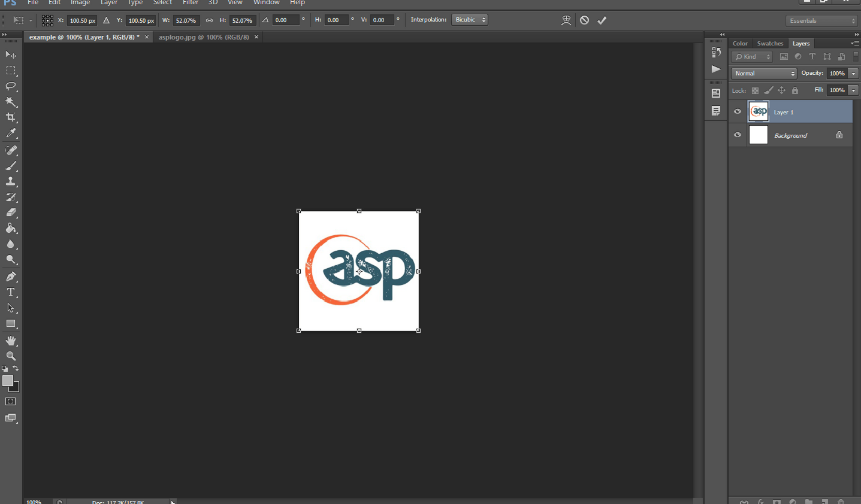Open the Actions panel play icon

pos(716,69)
